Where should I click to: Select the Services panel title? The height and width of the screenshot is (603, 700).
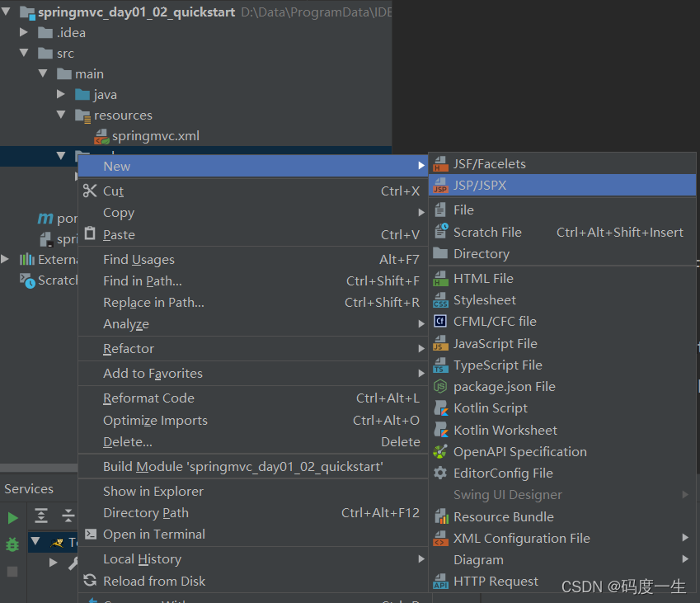pyautogui.click(x=29, y=489)
